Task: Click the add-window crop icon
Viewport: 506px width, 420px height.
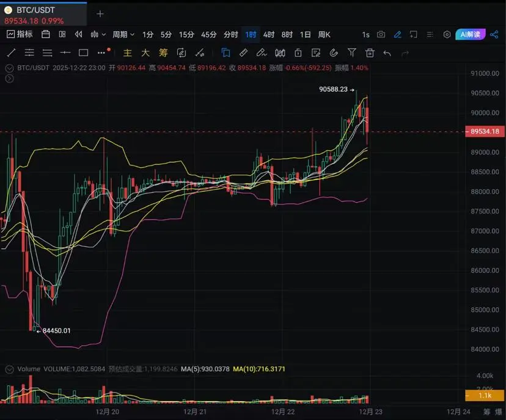Action: 413,34
